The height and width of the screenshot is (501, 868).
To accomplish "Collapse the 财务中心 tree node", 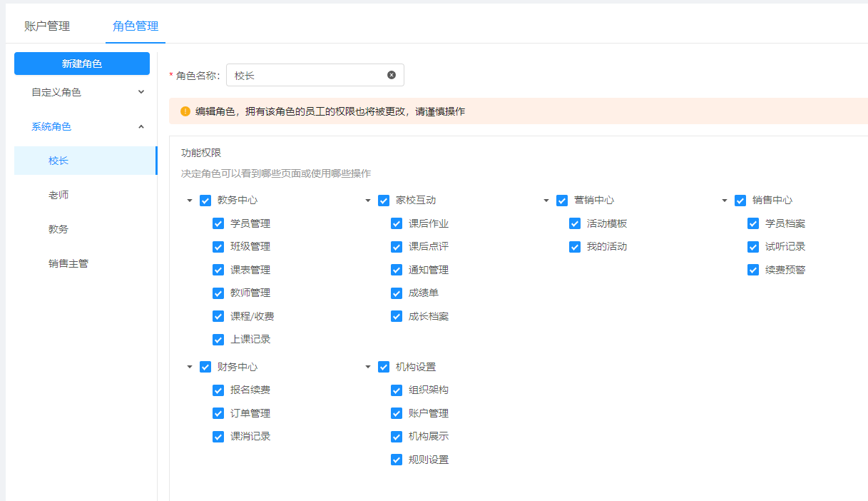I will (190, 367).
